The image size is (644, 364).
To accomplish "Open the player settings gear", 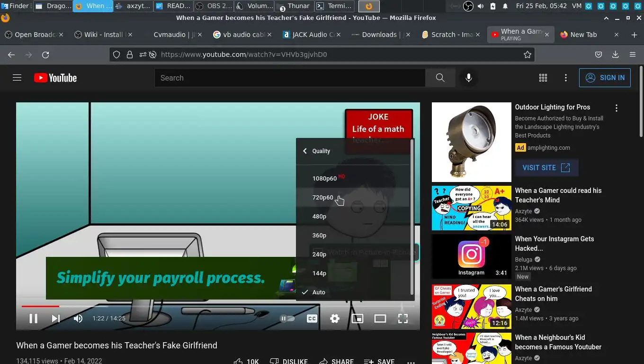I will pyautogui.click(x=335, y=318).
